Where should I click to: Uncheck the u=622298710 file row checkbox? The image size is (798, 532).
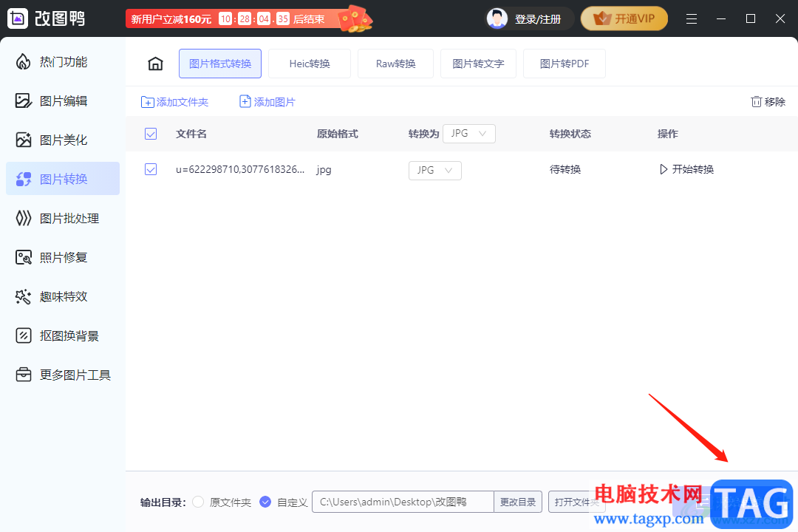pyautogui.click(x=151, y=169)
